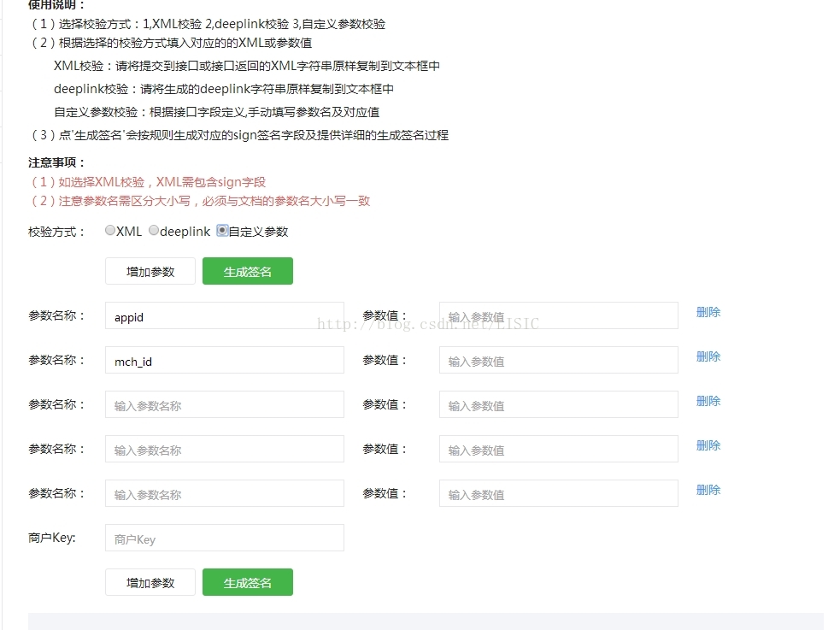Click the 参数名称： label beside appid
Image resolution: width=840 pixels, height=630 pixels.
[56, 315]
